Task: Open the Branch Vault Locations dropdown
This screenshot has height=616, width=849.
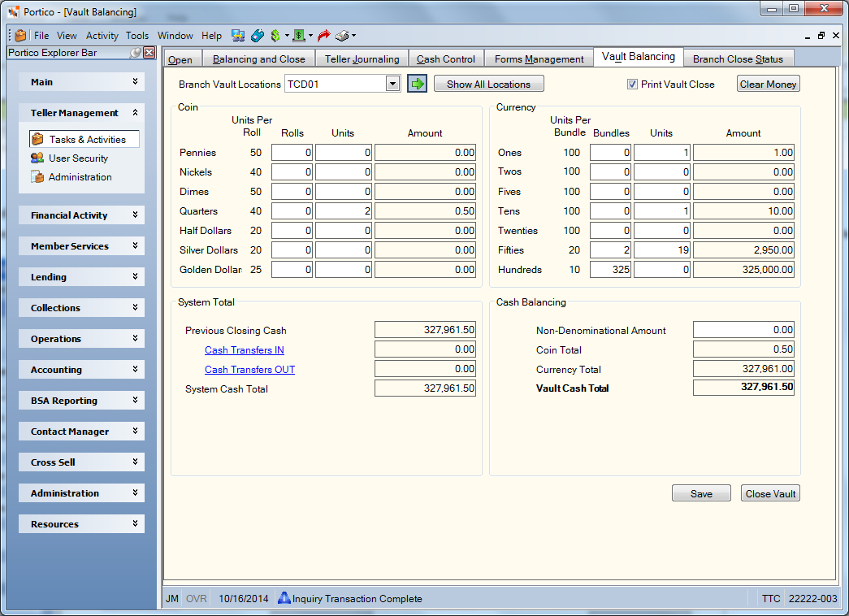Action: (x=393, y=84)
